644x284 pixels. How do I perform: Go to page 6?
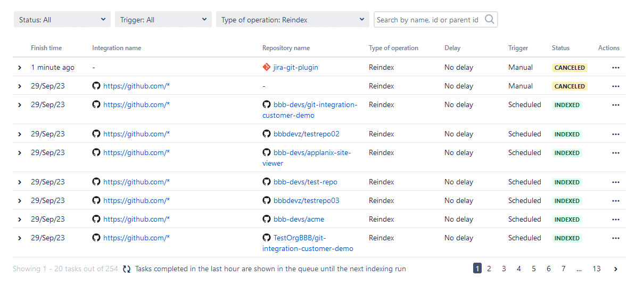(549, 269)
